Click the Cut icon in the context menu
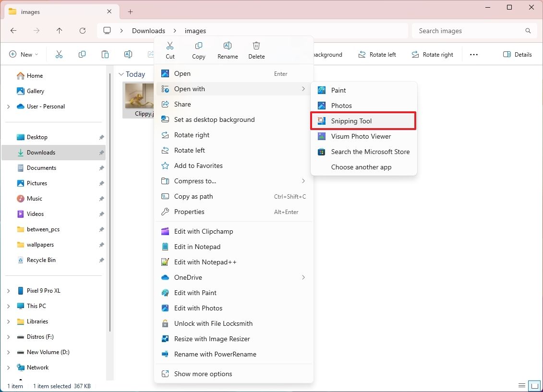The width and height of the screenshot is (543, 392). [x=169, y=46]
